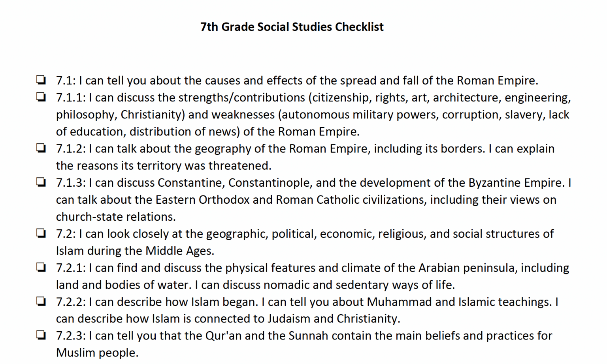This screenshot has height=364, width=607.
Task: Click the phrase 'church-state relations'
Action: click(115, 217)
